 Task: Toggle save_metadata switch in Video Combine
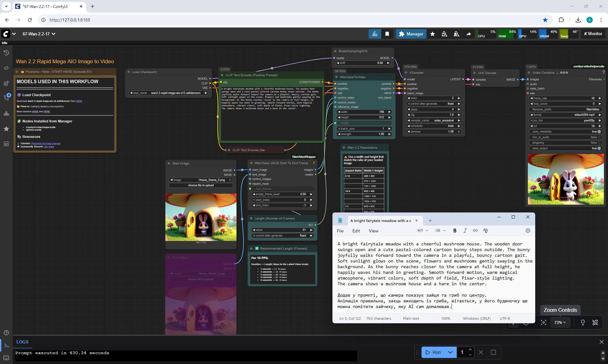[599, 132]
